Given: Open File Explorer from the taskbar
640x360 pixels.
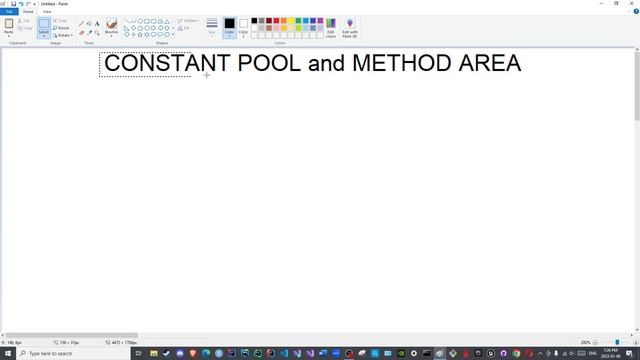Looking at the screenshot, I should point(154,353).
